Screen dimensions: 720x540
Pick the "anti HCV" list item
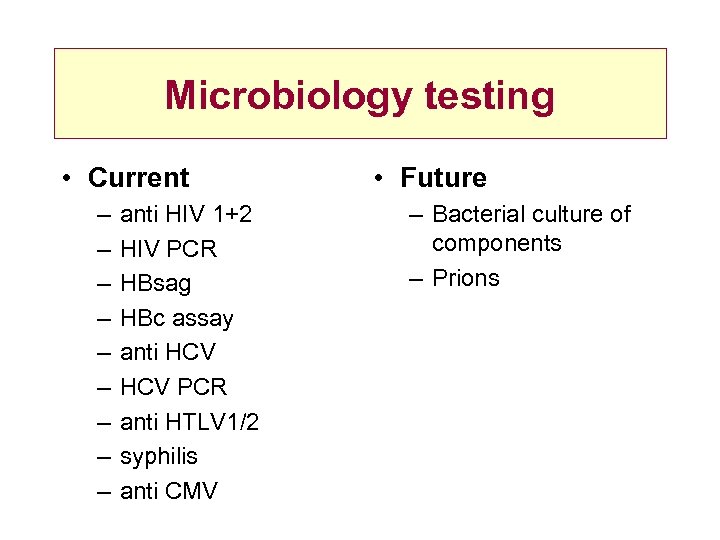tap(167, 352)
